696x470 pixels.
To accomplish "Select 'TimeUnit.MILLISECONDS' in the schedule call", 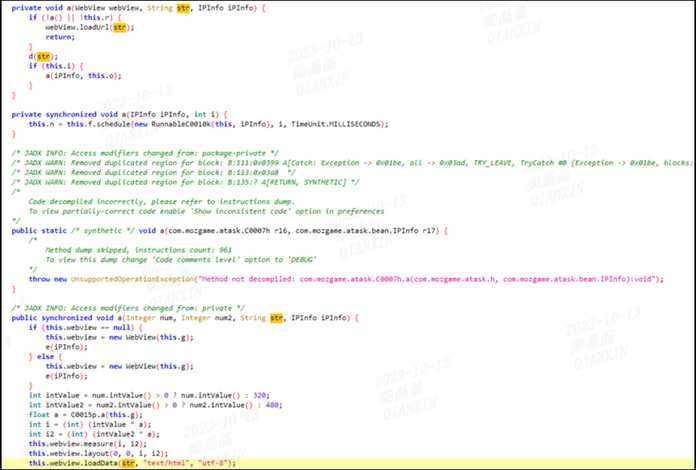I will 336,124.
